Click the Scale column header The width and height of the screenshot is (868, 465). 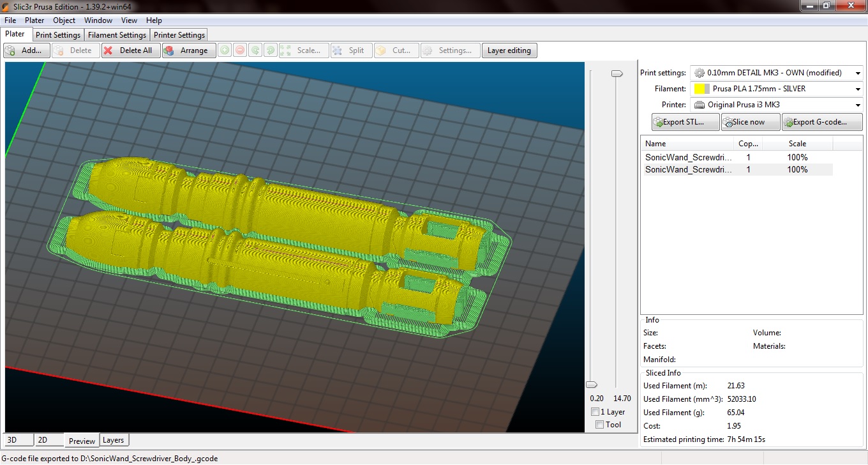797,144
